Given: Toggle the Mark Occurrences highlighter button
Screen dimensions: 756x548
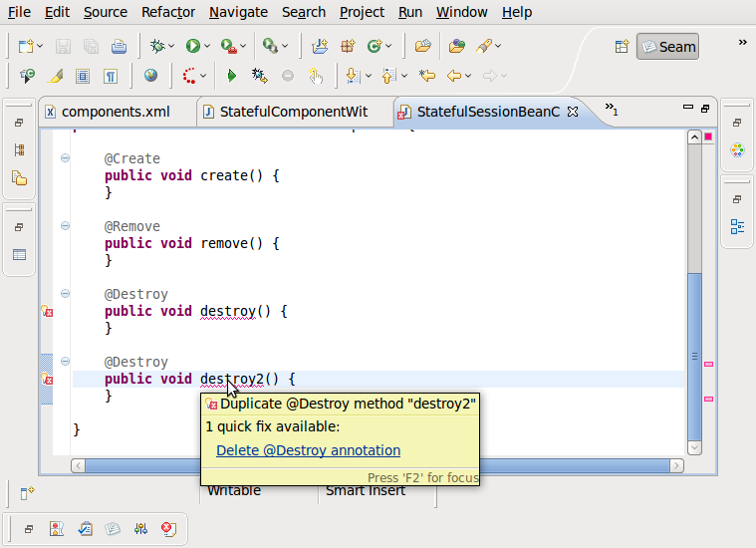Looking at the screenshot, I should click(55, 76).
